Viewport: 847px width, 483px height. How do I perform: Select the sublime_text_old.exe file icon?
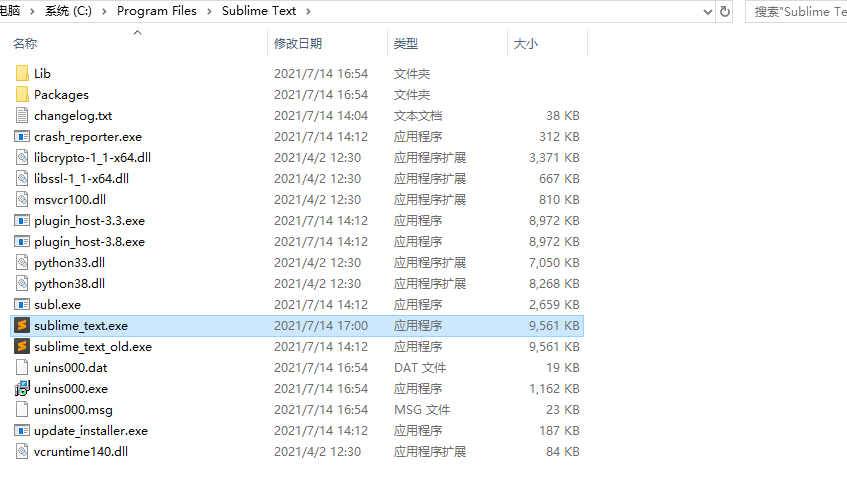(22, 347)
